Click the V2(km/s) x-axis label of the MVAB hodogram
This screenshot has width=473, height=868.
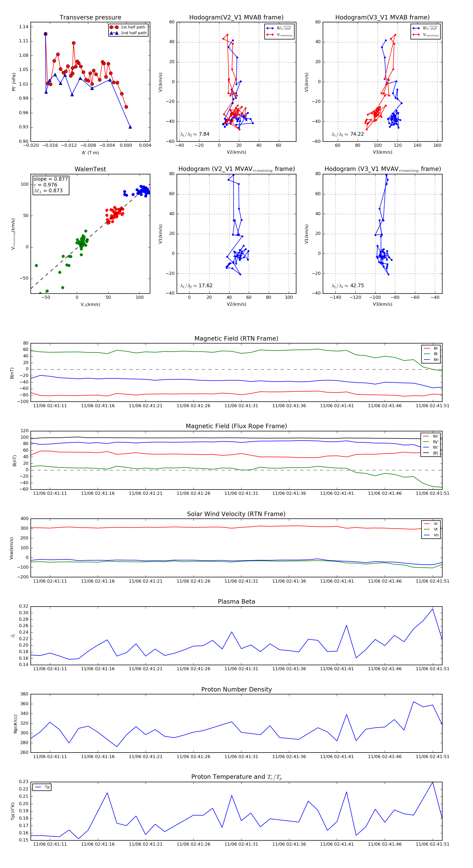click(x=236, y=152)
